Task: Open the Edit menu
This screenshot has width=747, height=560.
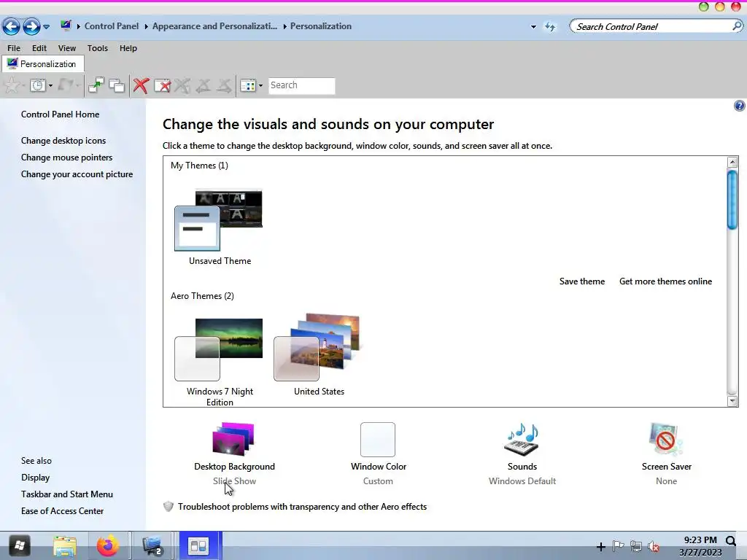Action: 39,48
